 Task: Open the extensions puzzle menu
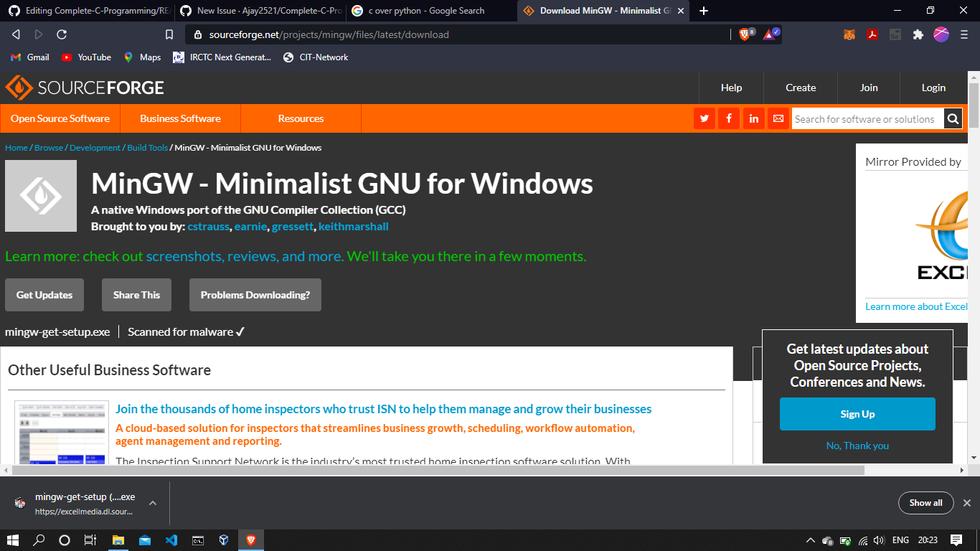[x=918, y=34]
